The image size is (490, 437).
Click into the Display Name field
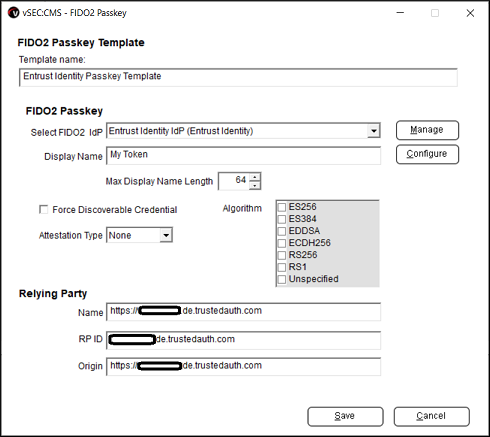click(243, 155)
